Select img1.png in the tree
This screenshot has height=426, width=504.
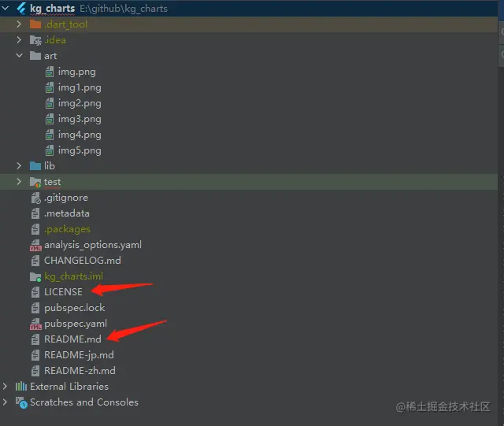click(80, 87)
